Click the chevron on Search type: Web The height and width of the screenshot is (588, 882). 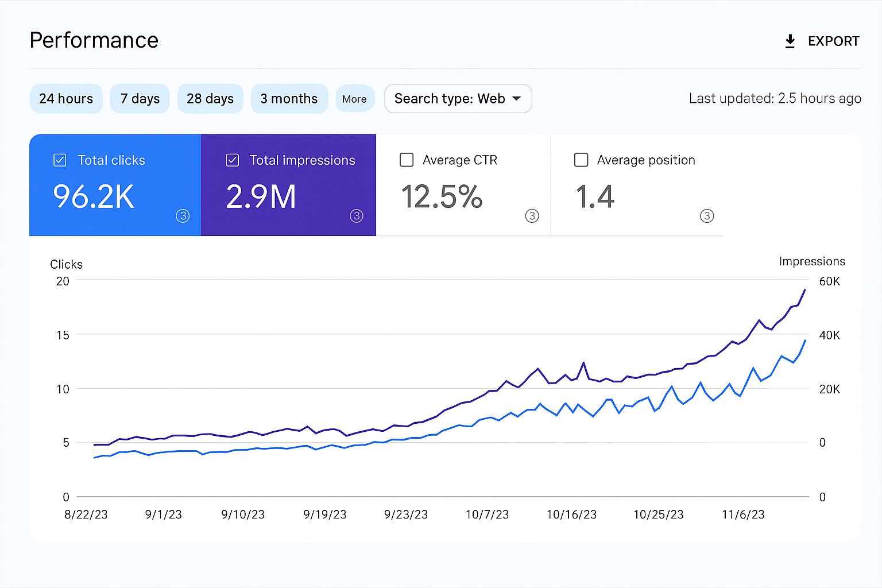coord(516,98)
